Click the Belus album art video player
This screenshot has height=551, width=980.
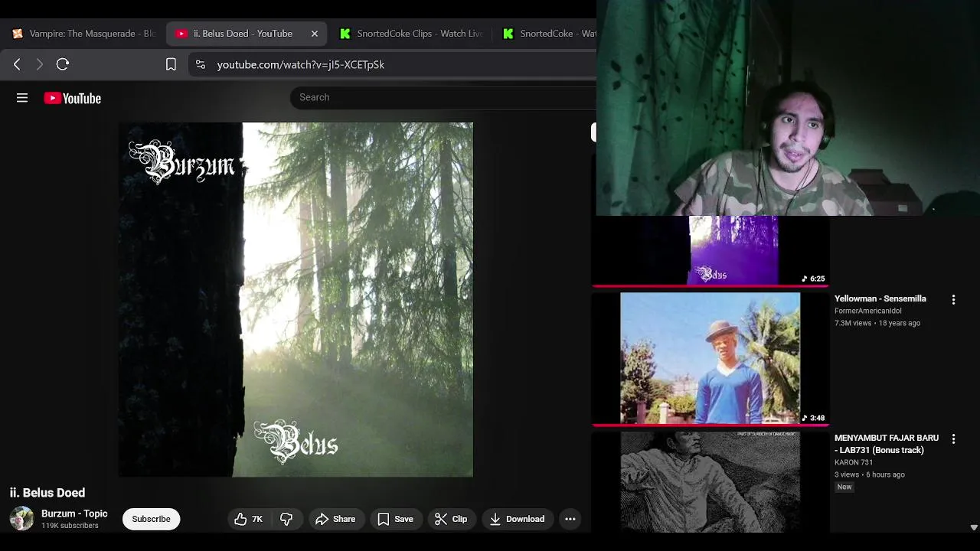point(296,299)
